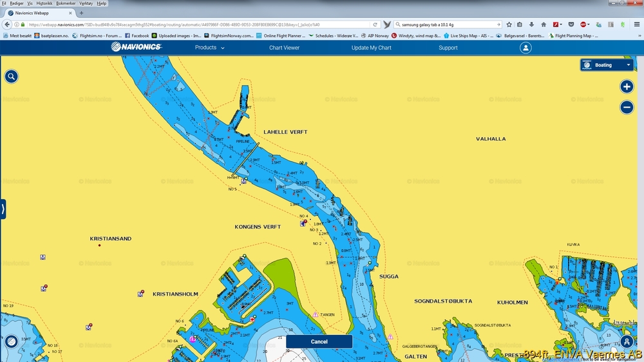
Task: Open the Bokmerker menu
Action: click(x=66, y=3)
